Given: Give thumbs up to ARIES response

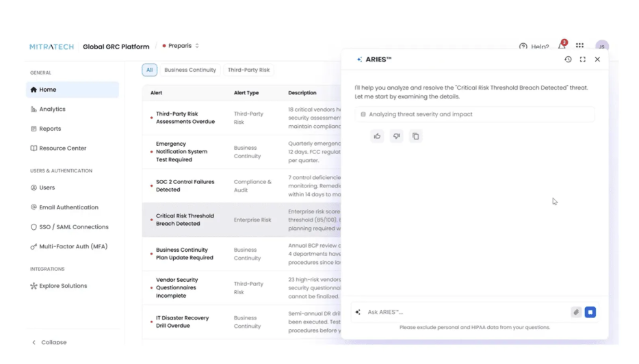Looking at the screenshot, I should (377, 136).
